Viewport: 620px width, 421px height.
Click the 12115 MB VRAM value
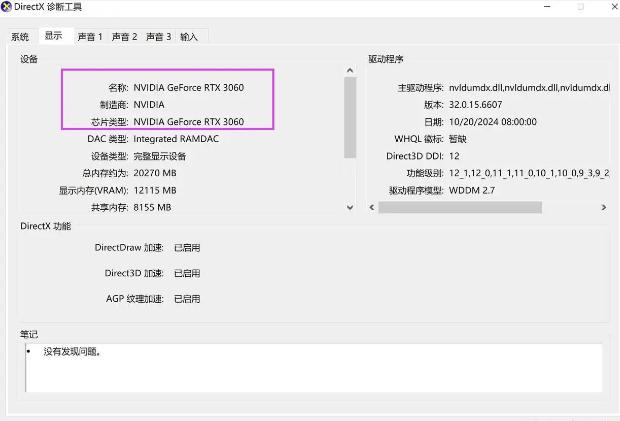tap(155, 191)
